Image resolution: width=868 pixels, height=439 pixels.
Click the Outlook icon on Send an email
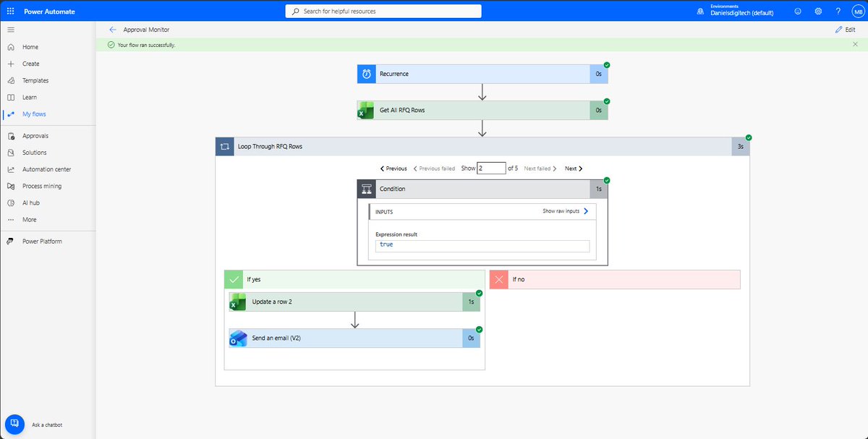238,338
